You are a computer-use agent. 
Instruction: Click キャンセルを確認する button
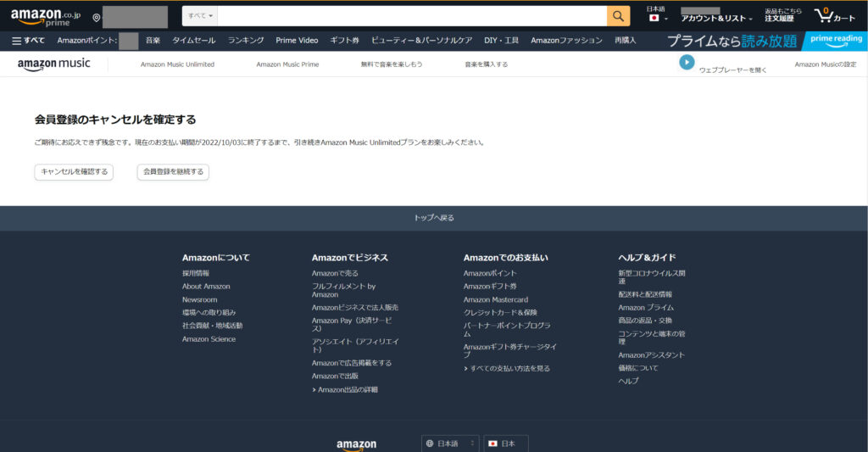74,171
